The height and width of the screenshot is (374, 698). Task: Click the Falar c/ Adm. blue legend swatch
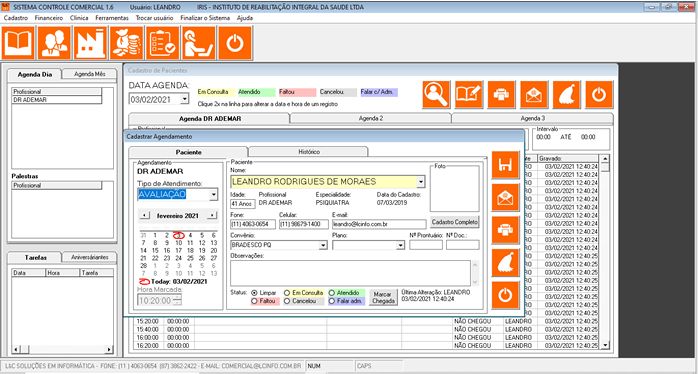(x=379, y=92)
